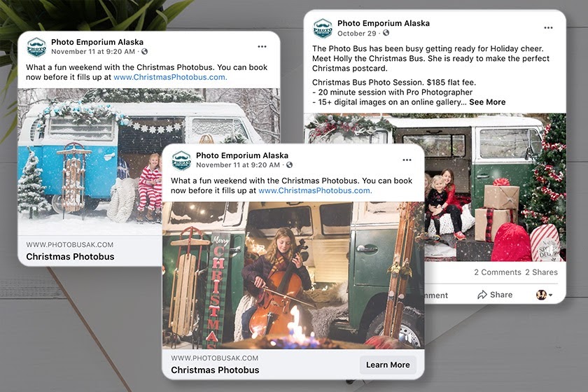The height and width of the screenshot is (392, 588).
Task: Open the 2 Comments link
Action: 497,272
